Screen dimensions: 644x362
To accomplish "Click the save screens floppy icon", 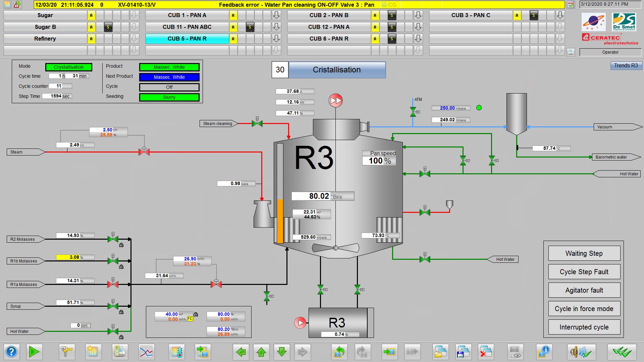I will 463,352.
